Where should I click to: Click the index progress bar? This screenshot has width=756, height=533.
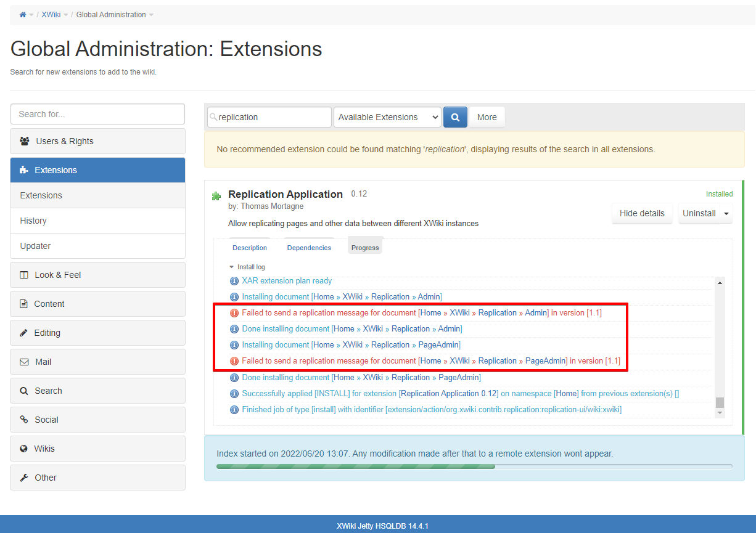474,466
